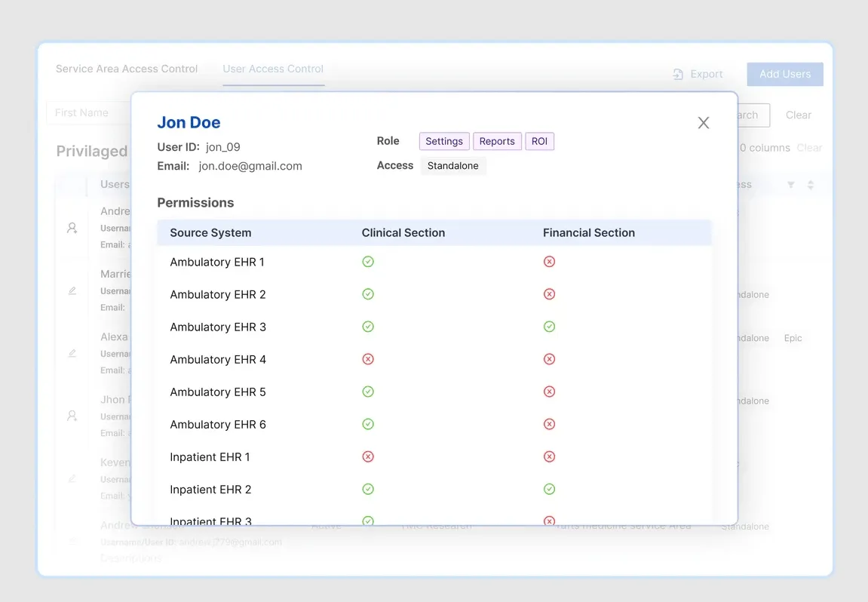Toggle Inpatient EHR 2 Financial Section check

(549, 489)
